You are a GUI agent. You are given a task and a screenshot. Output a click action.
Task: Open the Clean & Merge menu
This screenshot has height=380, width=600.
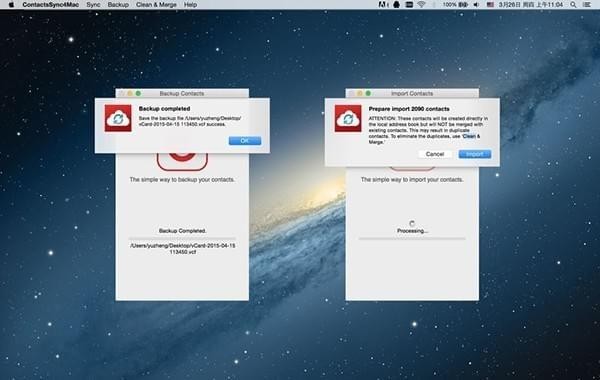click(x=156, y=5)
